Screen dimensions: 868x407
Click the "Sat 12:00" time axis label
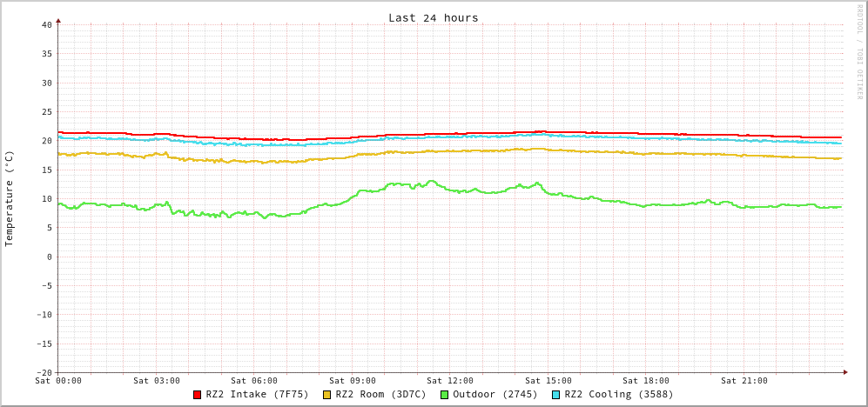tap(450, 381)
